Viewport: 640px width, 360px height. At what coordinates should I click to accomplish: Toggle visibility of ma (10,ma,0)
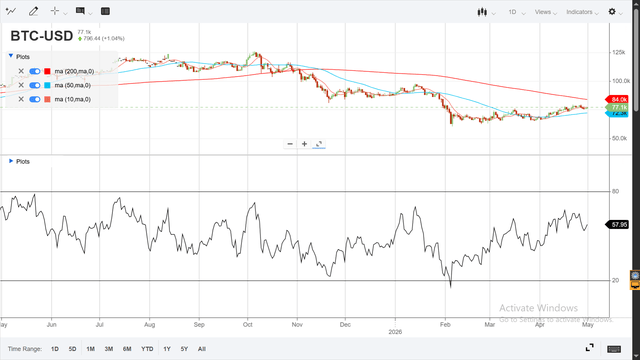tap(35, 99)
